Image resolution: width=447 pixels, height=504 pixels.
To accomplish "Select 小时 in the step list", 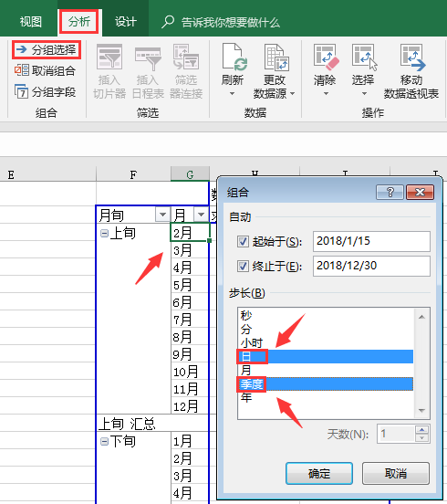I will coord(326,343).
